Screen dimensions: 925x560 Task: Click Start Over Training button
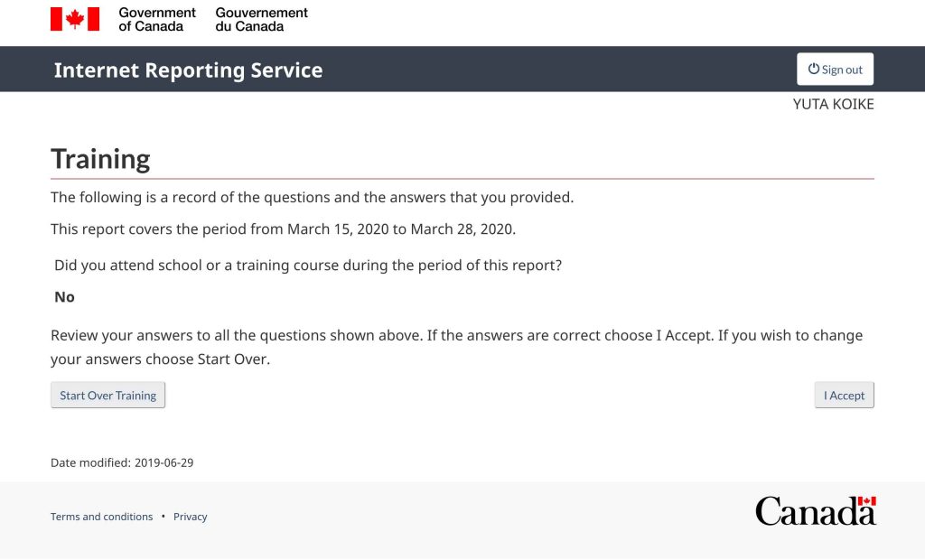(x=108, y=396)
